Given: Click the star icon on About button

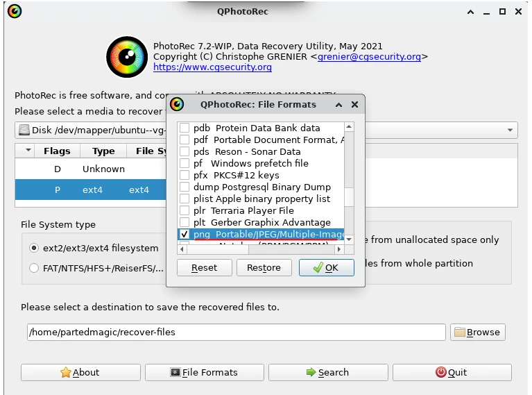Looking at the screenshot, I should (66, 372).
